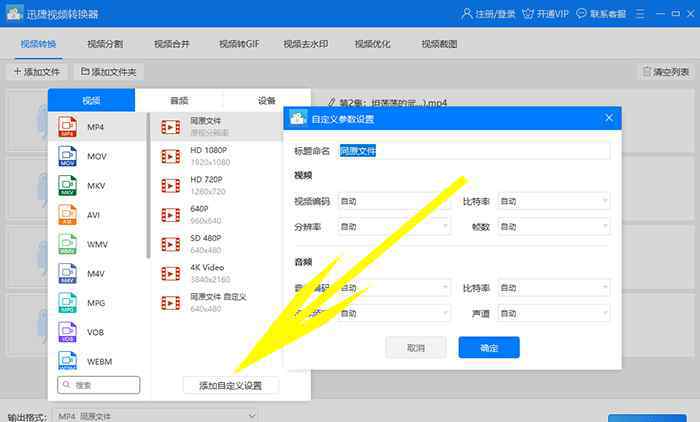Switch to the video merge tab

(x=172, y=44)
